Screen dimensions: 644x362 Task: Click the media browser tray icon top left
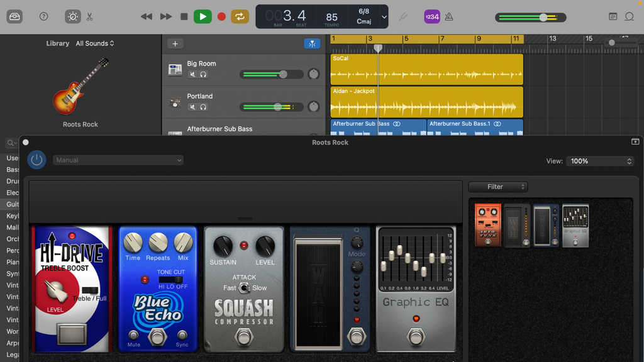click(x=15, y=16)
